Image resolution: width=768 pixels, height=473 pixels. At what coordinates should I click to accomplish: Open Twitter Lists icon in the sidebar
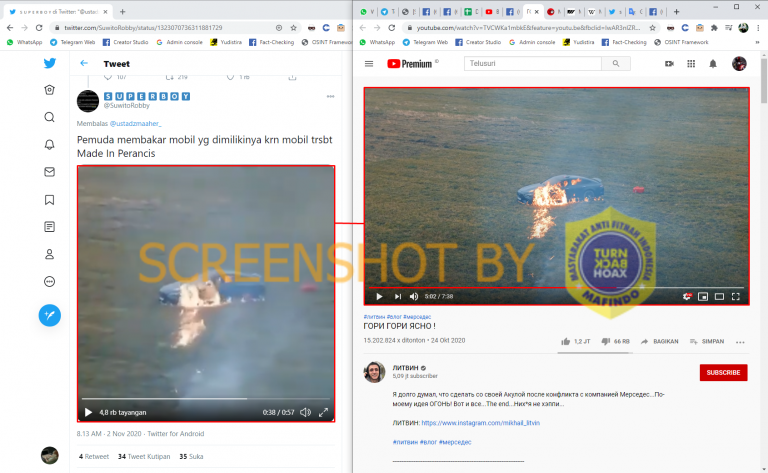[x=49, y=227]
